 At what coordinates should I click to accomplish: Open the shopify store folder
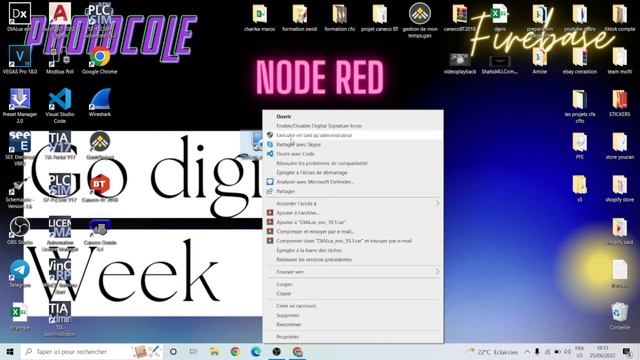tap(620, 188)
